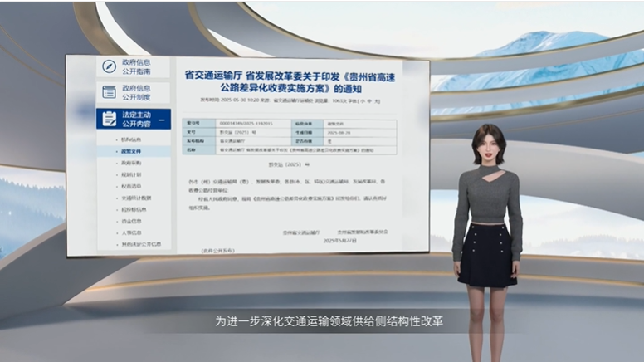Open 人事信息 in the sidebar list
The height and width of the screenshot is (362, 644).
click(x=131, y=233)
